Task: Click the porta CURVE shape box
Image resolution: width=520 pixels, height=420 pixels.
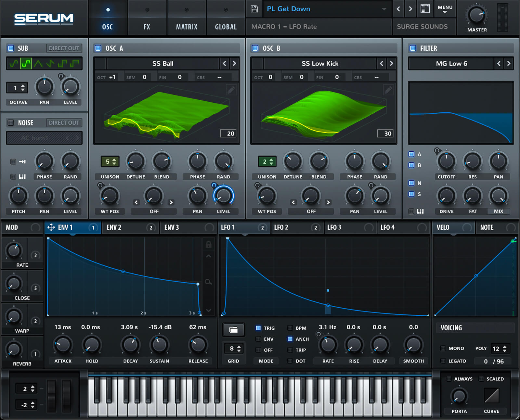Action: [x=491, y=396]
